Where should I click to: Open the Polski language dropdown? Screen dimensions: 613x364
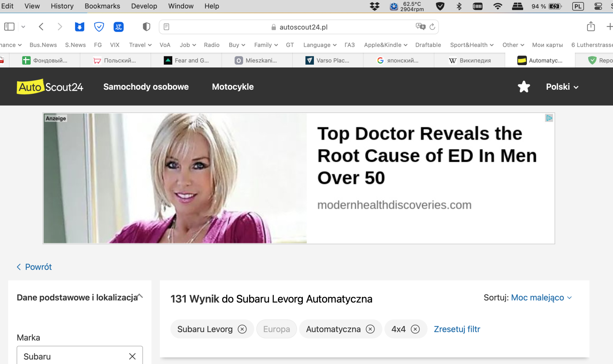(x=562, y=87)
